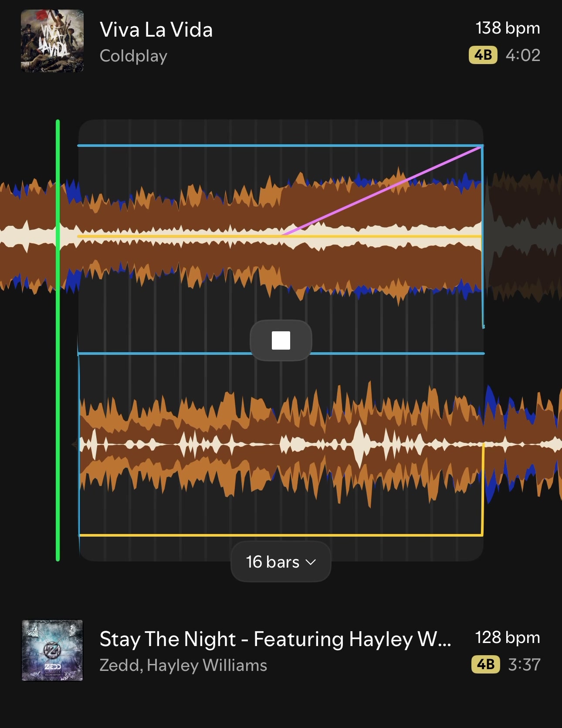Click the yellow bottom line under lower waveform
The height and width of the screenshot is (728, 562).
pyautogui.click(x=281, y=535)
